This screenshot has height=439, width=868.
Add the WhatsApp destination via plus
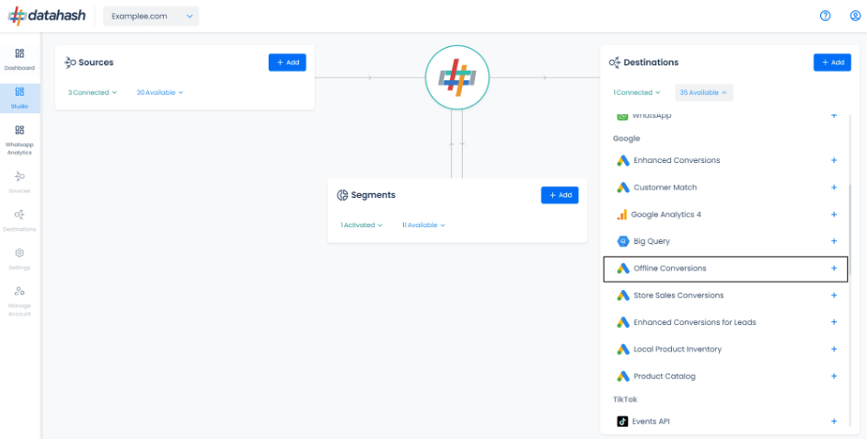834,116
